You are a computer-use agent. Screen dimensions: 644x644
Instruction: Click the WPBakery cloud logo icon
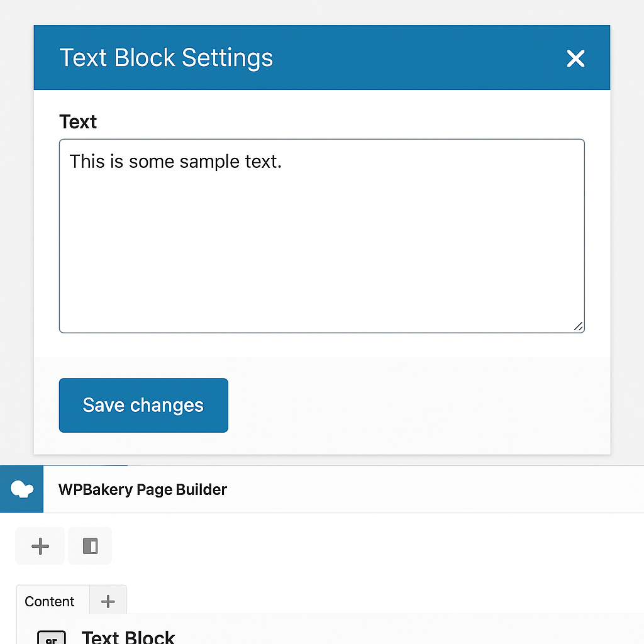(x=22, y=489)
